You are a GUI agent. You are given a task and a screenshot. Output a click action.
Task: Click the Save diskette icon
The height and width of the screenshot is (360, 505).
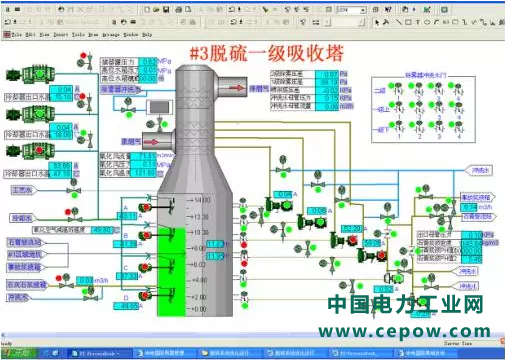coord(166,10)
